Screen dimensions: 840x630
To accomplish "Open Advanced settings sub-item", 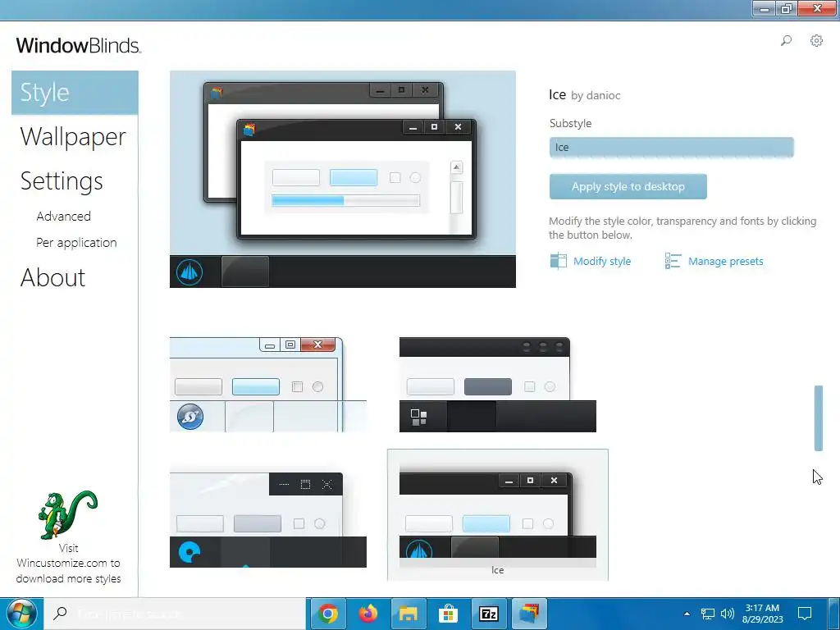I will (64, 216).
